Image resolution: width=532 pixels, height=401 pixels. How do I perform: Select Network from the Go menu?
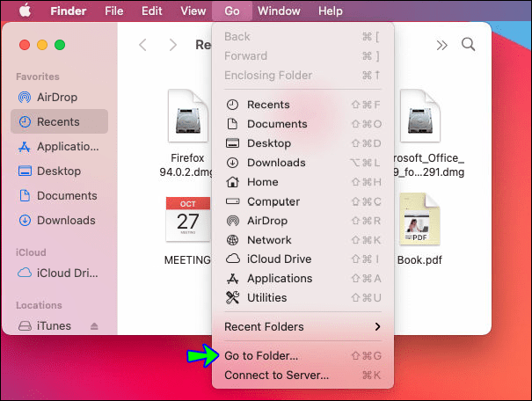302,240
